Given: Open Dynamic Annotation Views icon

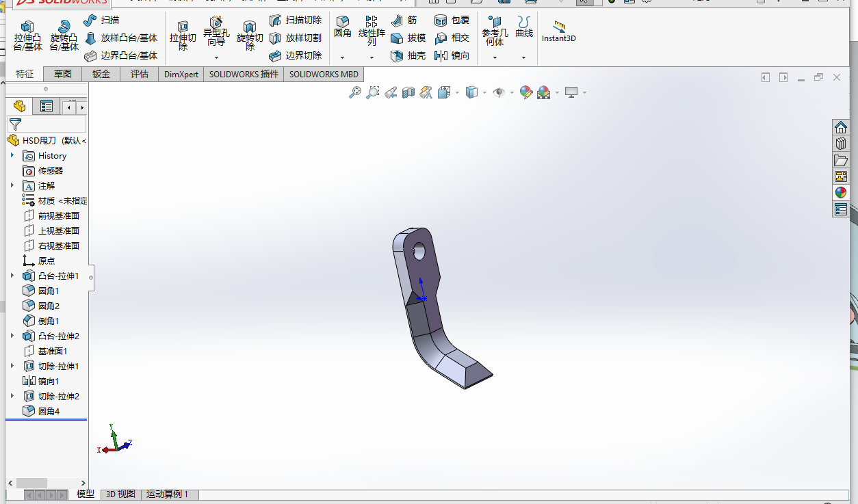Looking at the screenshot, I should pyautogui.click(x=426, y=92).
